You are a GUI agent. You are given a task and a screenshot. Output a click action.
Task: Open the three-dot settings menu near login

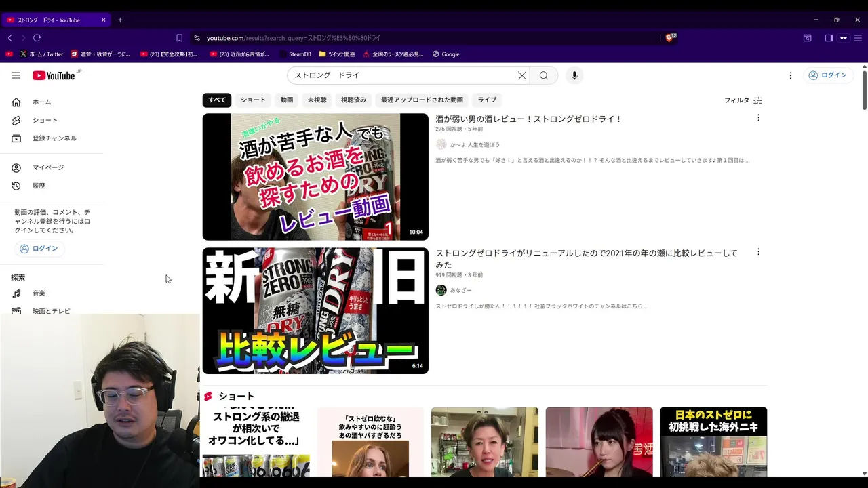tap(790, 75)
